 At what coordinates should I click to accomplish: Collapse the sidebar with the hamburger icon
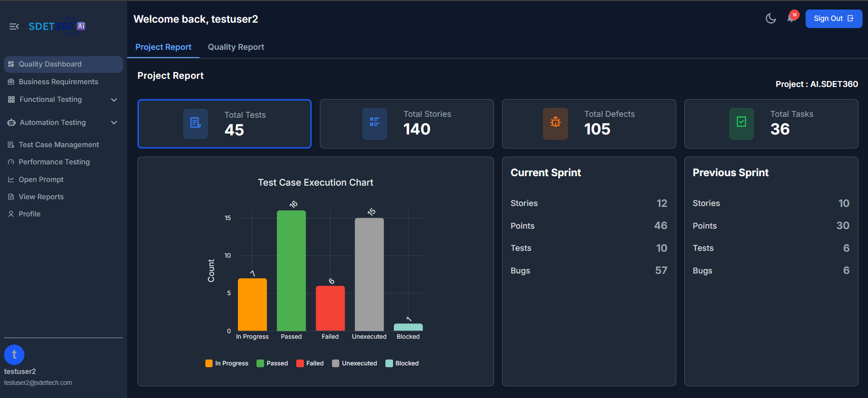[14, 27]
